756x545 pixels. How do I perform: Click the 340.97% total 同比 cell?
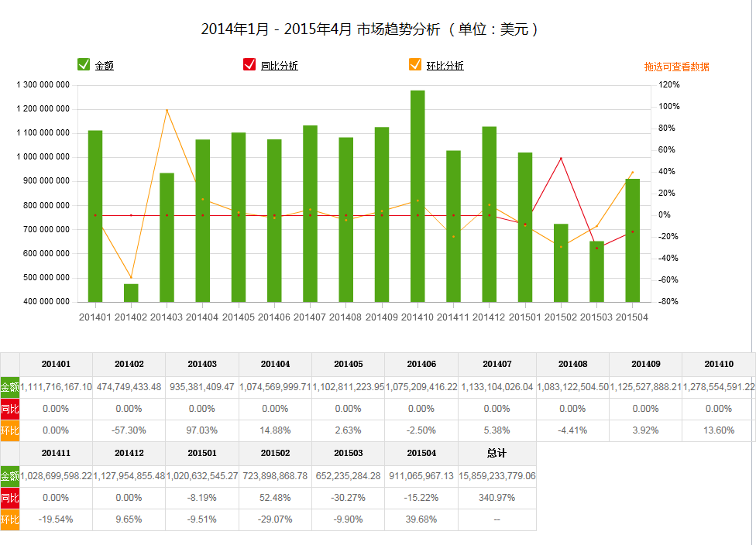(497, 498)
